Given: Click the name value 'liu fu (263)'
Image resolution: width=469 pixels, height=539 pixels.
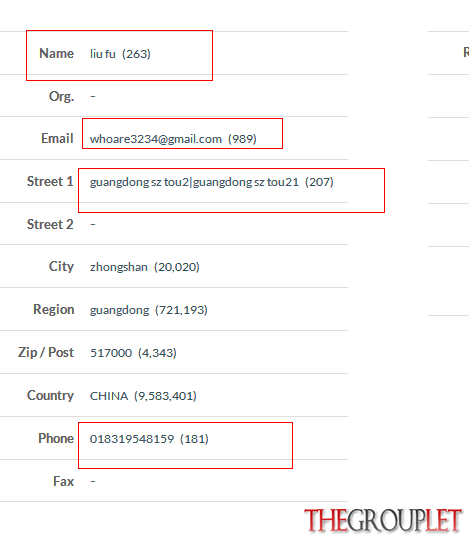Looking at the screenshot, I should (x=120, y=54).
